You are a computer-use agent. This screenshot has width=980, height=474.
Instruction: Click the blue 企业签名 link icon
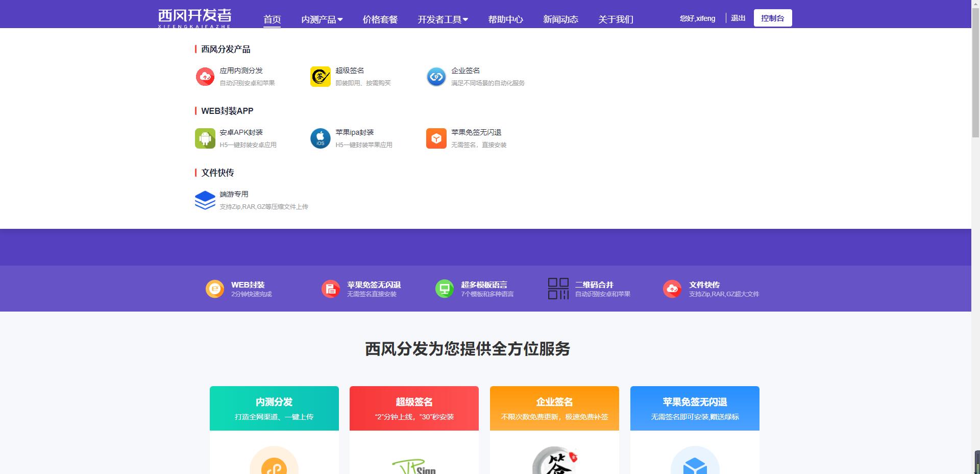point(436,77)
